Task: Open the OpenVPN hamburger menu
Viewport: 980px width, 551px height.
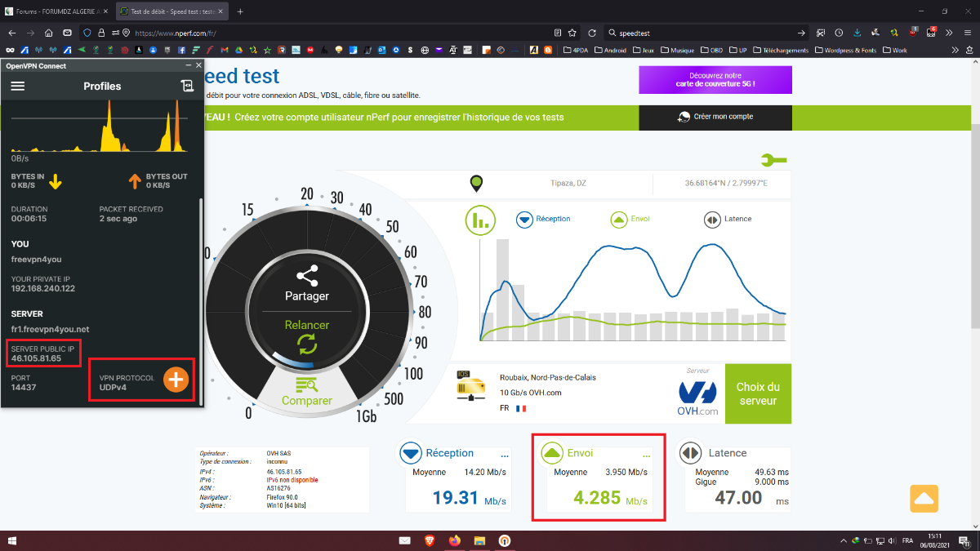Action: point(18,86)
